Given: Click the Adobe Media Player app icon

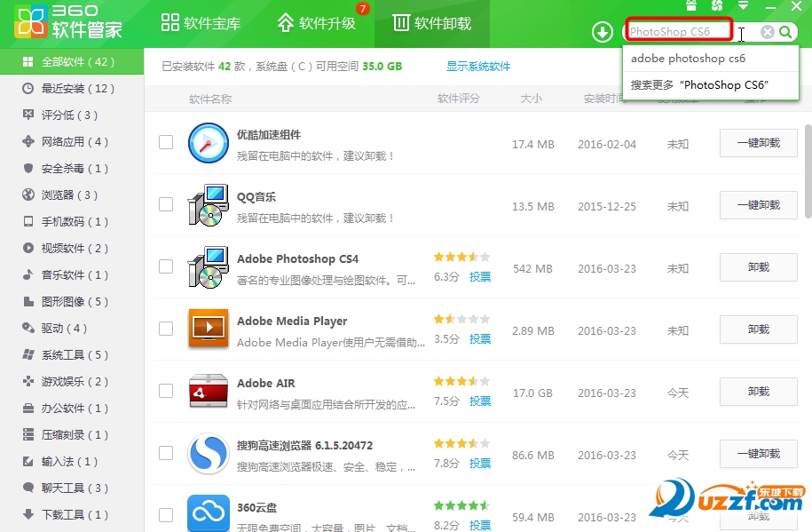Looking at the screenshot, I should coord(208,329).
